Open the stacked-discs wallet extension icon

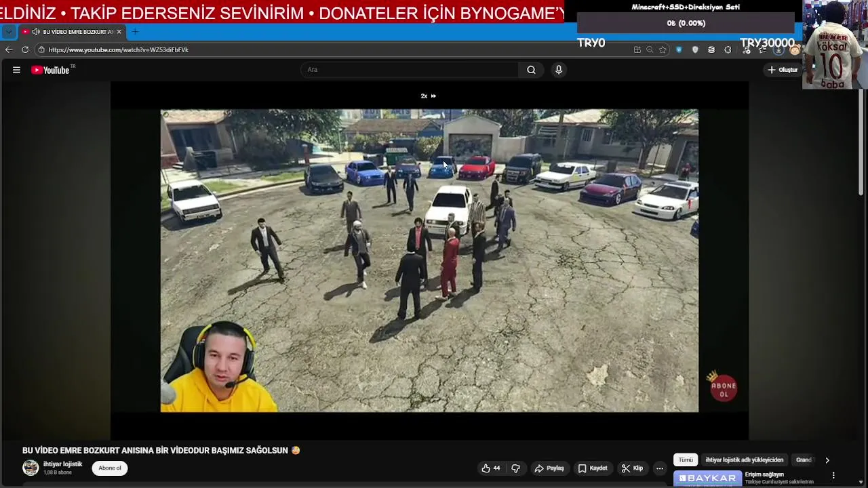(711, 49)
